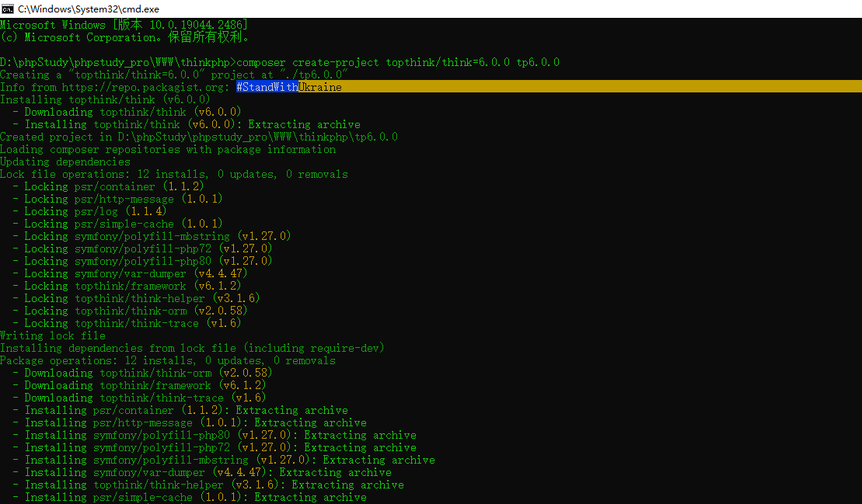Click 'Locking psr/simple-cache (1.0.1)' line
This screenshot has height=504, width=862.
pos(117,224)
